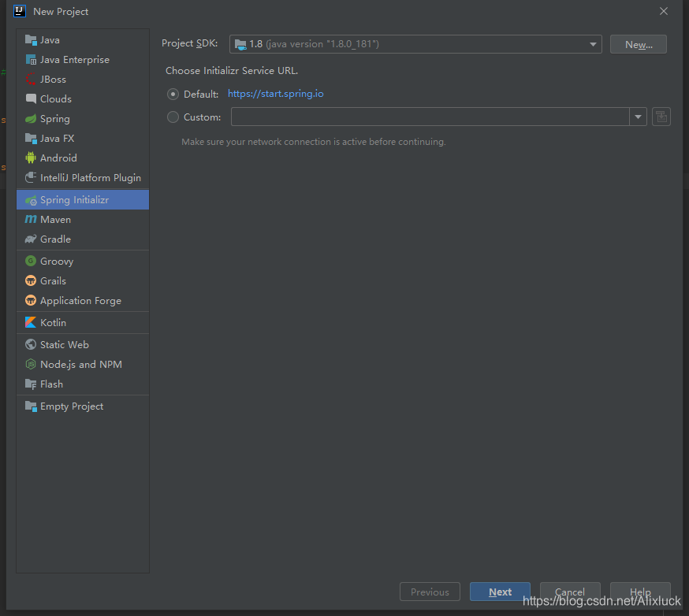Screen dimensions: 689x616
Task: Click the Gradle elephant icon
Action: pos(31,239)
